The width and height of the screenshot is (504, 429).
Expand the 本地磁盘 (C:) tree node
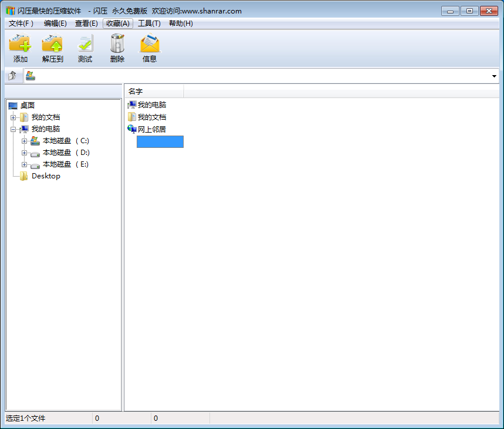[x=25, y=141]
